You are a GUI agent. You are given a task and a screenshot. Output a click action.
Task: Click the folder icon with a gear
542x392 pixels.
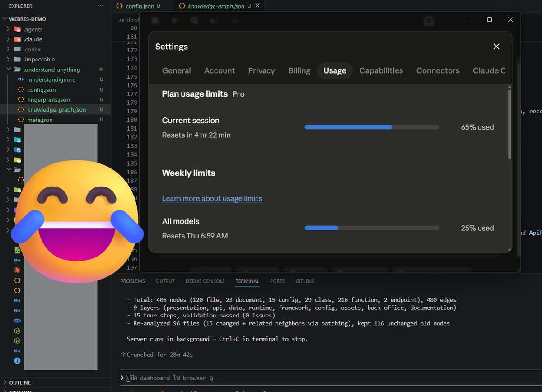coord(17,140)
